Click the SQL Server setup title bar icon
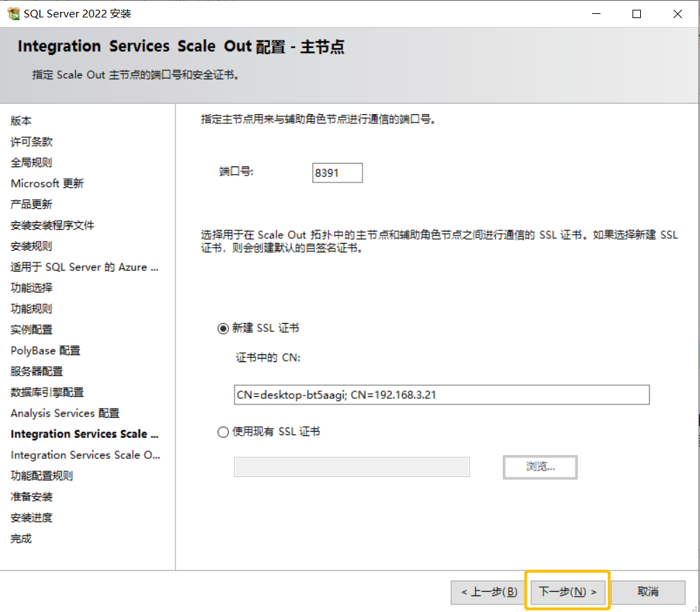 point(13,13)
